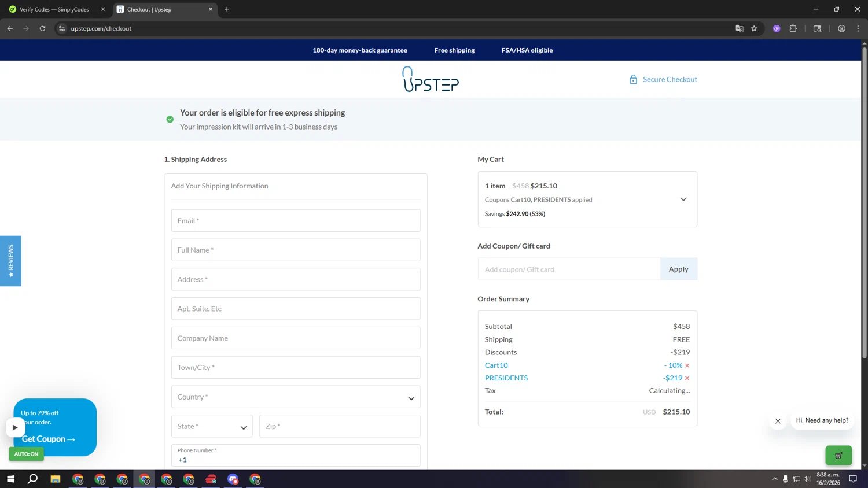Click the Secure Checkout text
The image size is (868, 488).
pos(670,79)
